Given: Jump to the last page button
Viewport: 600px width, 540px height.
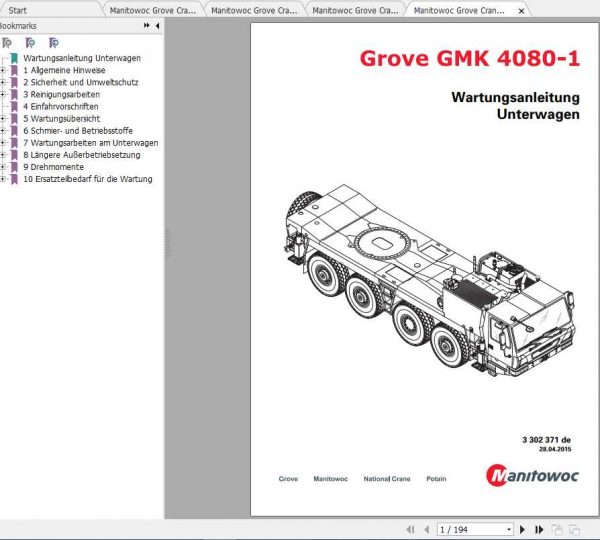Looking at the screenshot, I should tap(539, 530).
